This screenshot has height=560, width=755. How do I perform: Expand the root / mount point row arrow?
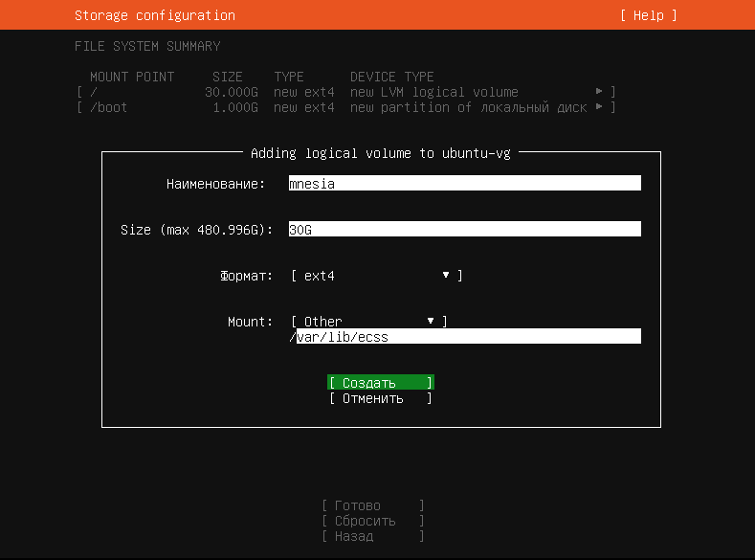(x=599, y=91)
